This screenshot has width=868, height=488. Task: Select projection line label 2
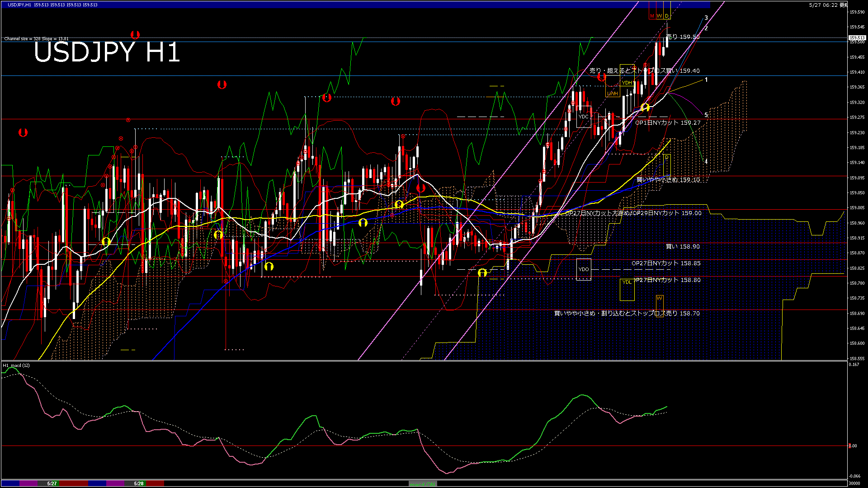click(x=706, y=28)
